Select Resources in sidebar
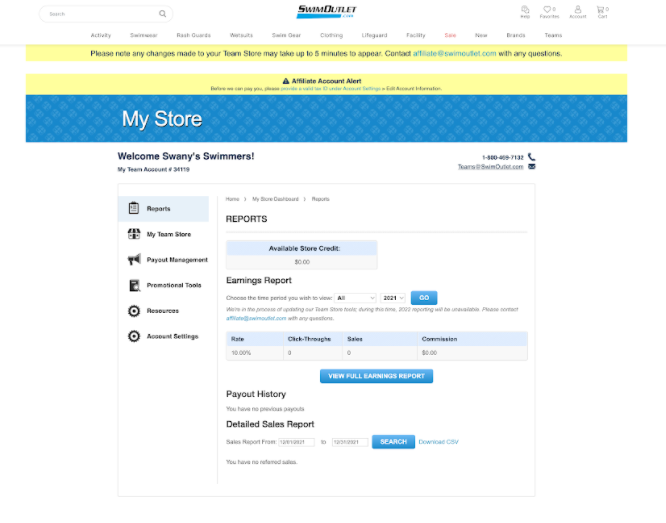666x523 pixels. pyautogui.click(x=164, y=311)
